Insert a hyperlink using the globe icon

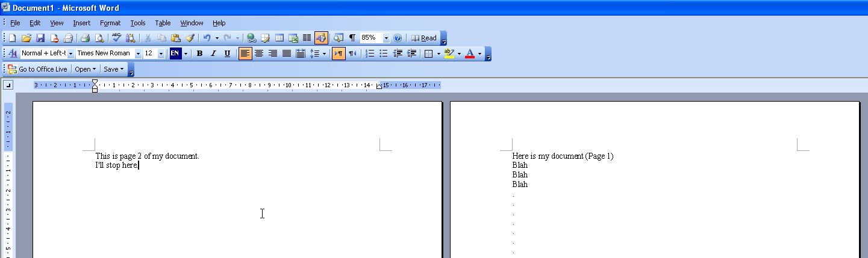tap(252, 38)
